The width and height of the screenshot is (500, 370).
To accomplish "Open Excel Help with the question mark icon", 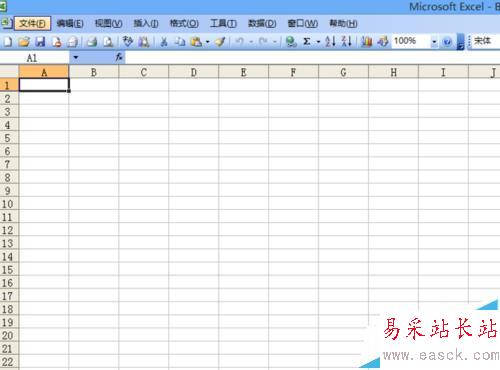I will tap(447, 42).
